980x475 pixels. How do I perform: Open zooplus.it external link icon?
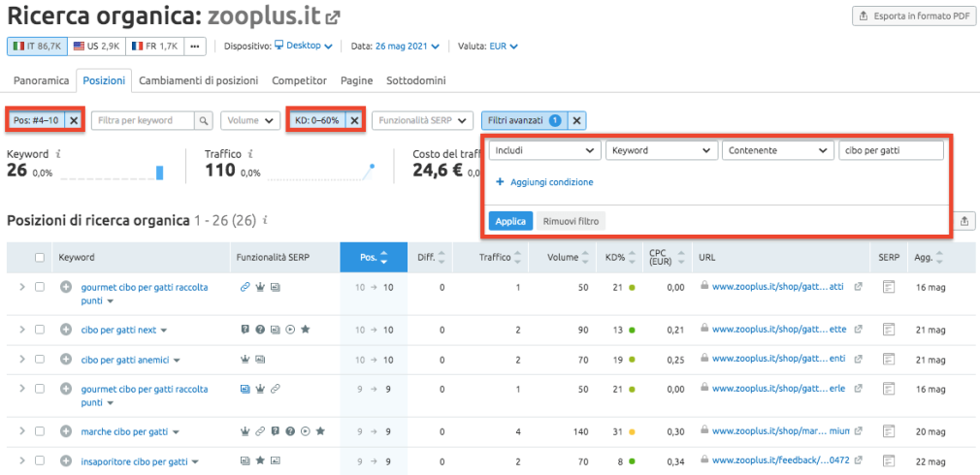coord(334,16)
